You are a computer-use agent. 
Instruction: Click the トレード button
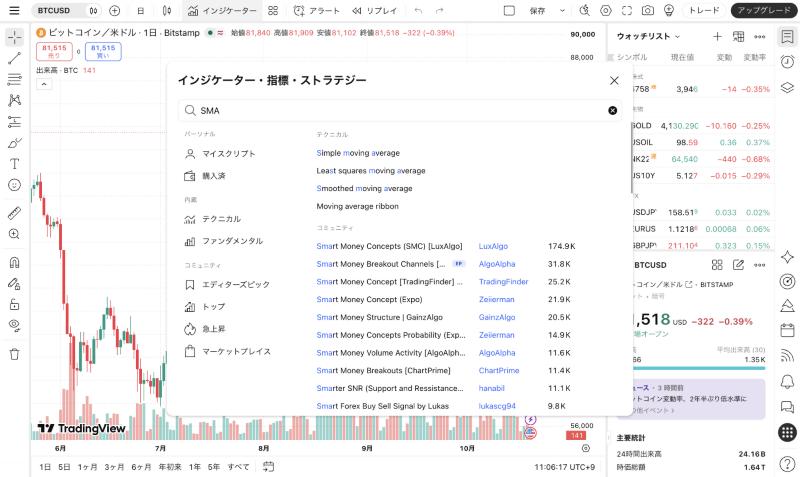point(704,10)
